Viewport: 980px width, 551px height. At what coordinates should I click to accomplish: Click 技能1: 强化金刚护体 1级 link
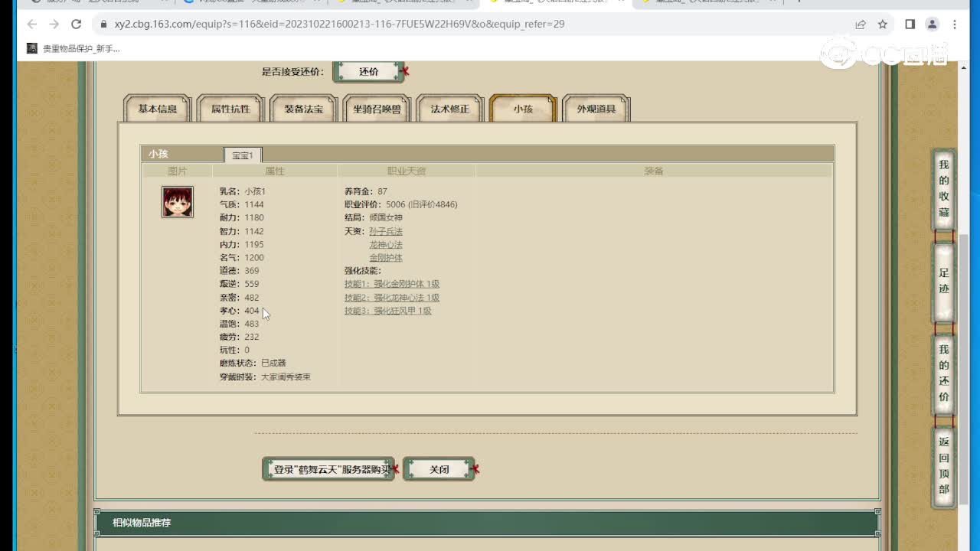pos(392,284)
